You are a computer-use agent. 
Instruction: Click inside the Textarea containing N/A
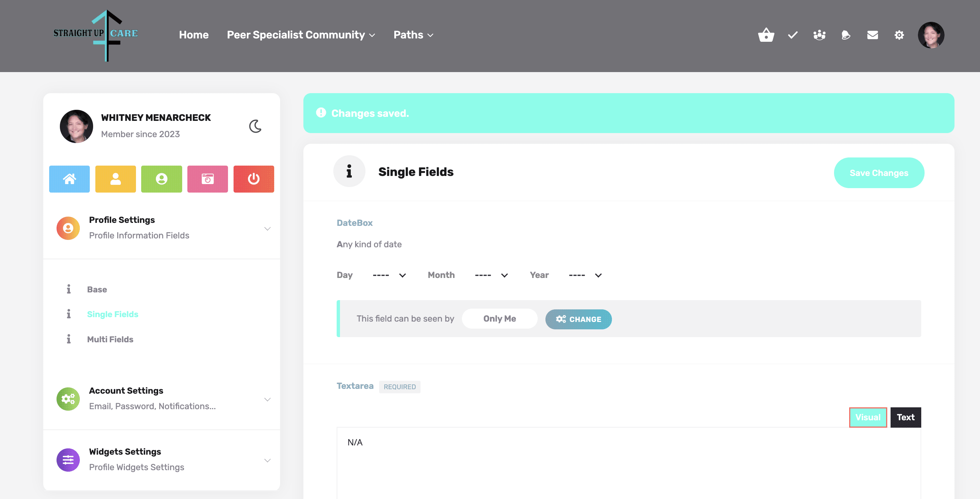coord(629,462)
